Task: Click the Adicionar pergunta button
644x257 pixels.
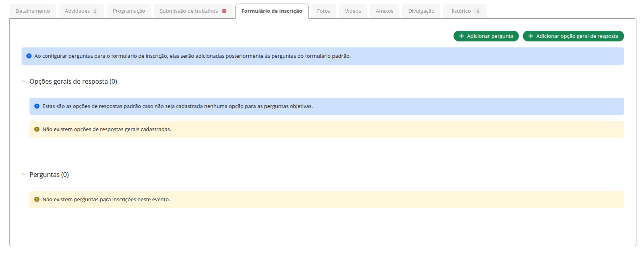Action: pos(486,36)
